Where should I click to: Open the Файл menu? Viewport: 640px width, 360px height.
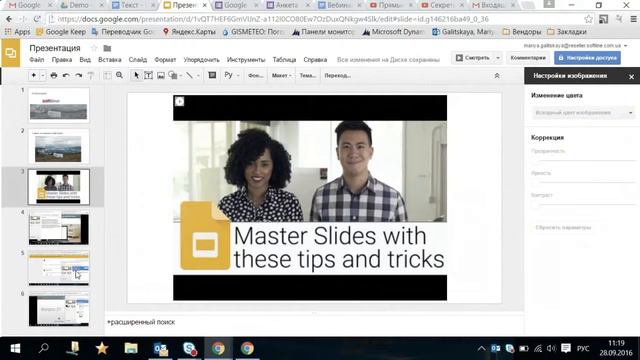37,60
